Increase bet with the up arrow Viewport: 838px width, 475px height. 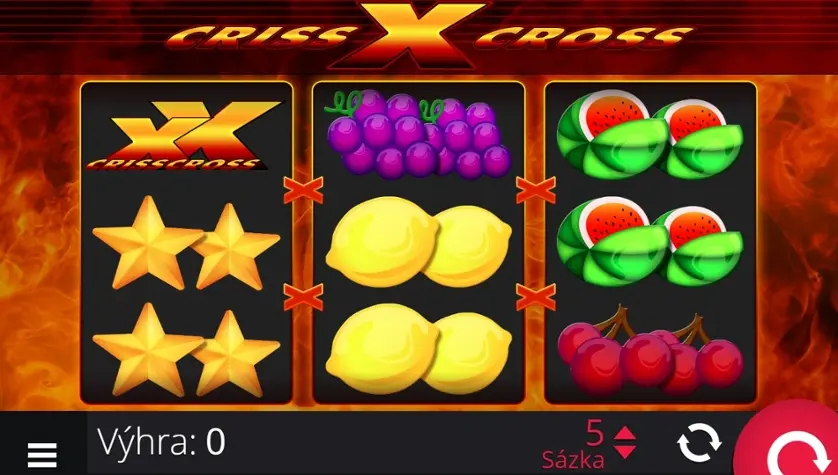pos(624,433)
